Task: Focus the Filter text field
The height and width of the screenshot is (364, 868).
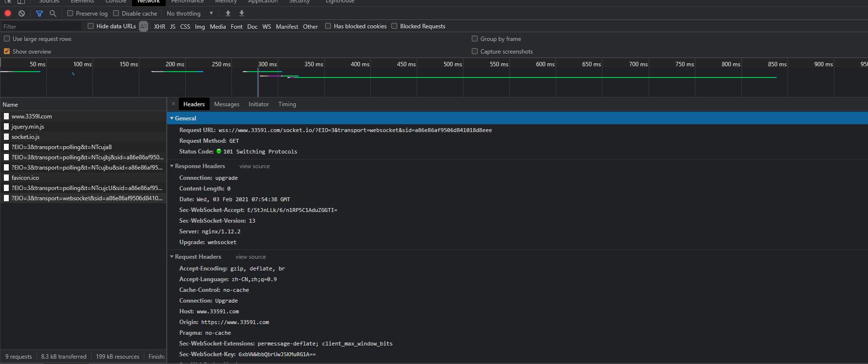Action: (x=41, y=26)
